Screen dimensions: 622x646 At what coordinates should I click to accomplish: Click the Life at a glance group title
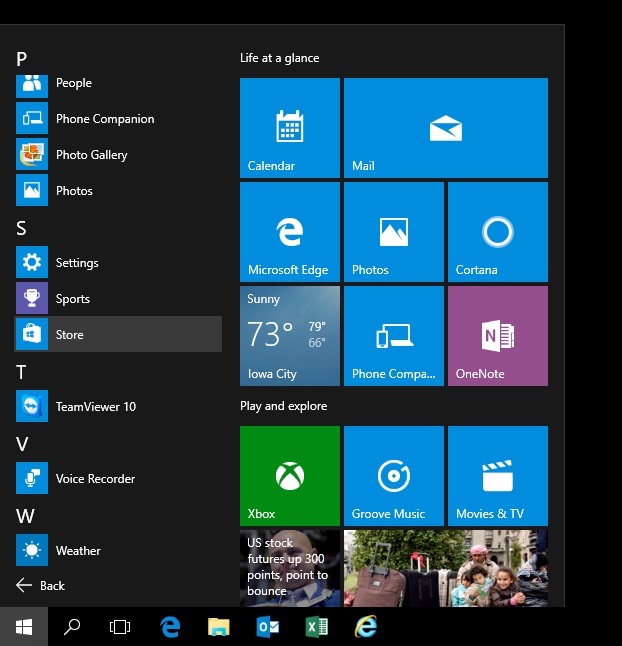click(x=280, y=58)
